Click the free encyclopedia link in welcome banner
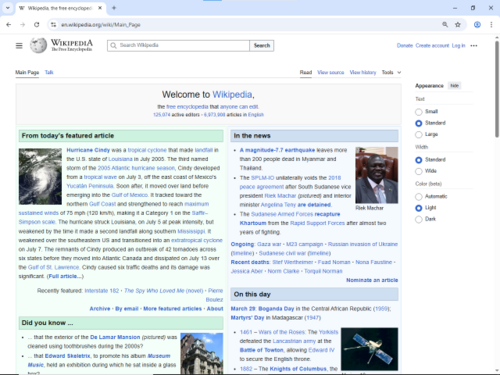The image size is (500, 375). coord(187,107)
